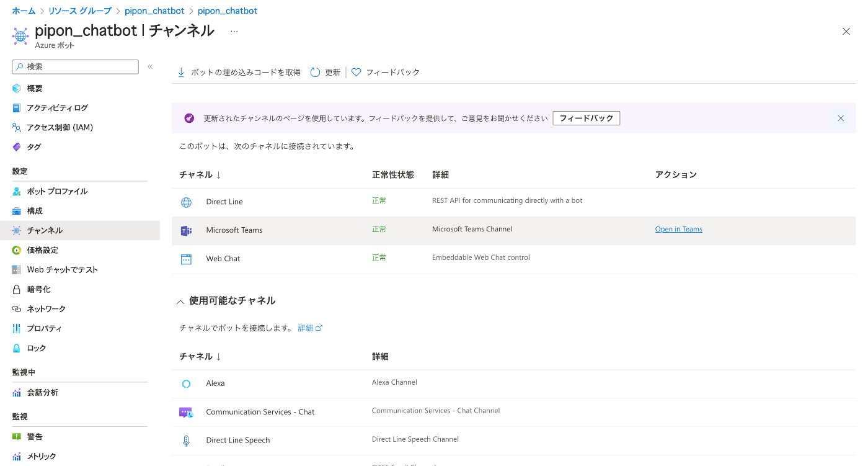Image resolution: width=868 pixels, height=466 pixels.
Task: Close the pipon_chatbot blade
Action: 846,31
